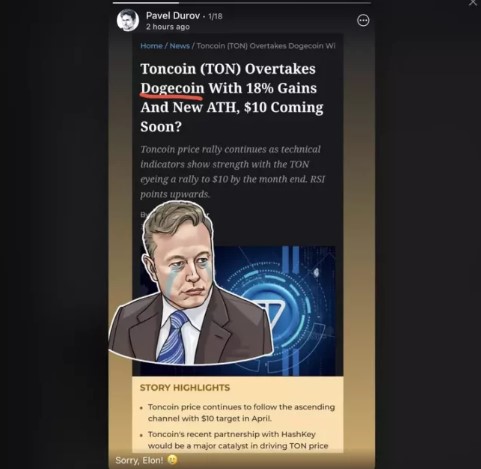
Task: Click the Toncoin (TON) Overtakes breadcrumb text
Action: (x=266, y=46)
